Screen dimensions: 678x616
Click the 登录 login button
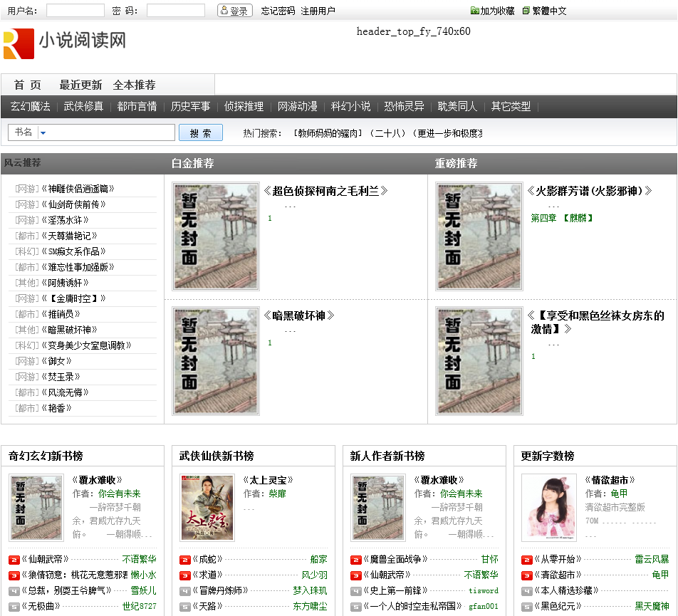[x=235, y=11]
